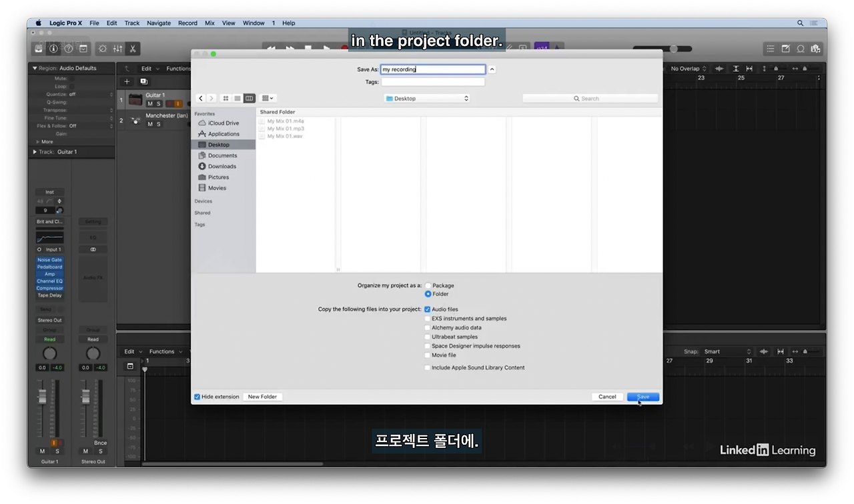Open the Loop Browser icon
Screen dimensions: 854x504
click(800, 49)
